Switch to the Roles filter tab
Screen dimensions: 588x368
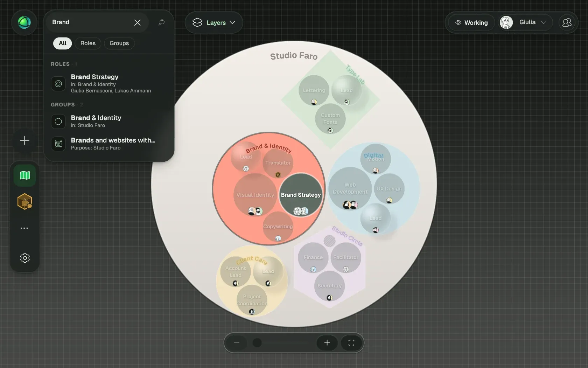pos(88,43)
